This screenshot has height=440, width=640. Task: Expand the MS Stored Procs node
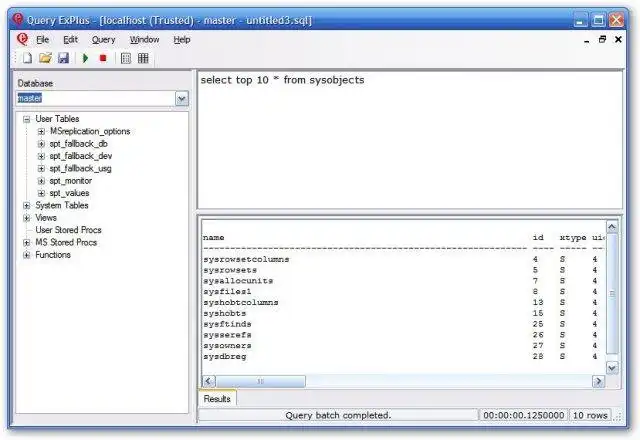click(27, 242)
